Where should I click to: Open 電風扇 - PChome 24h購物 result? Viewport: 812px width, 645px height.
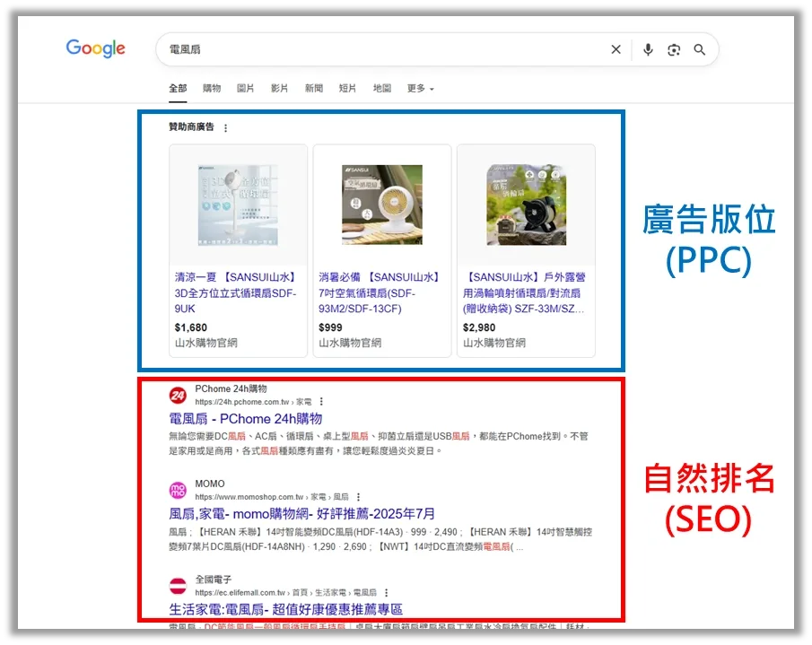(246, 419)
